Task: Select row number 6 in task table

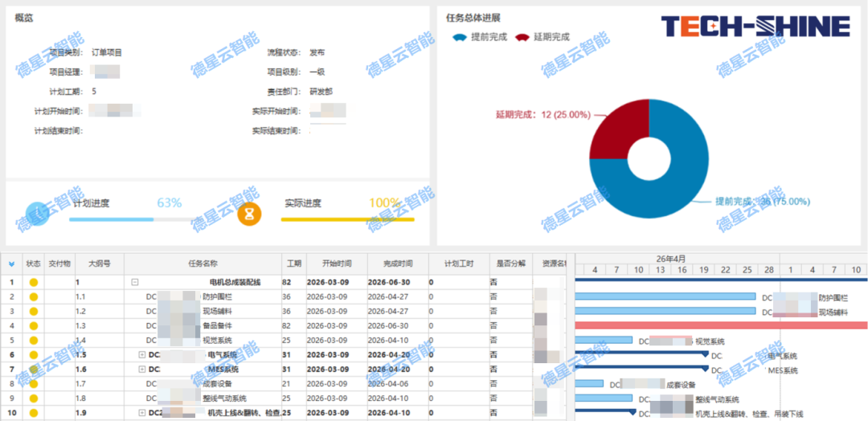Action: point(11,354)
